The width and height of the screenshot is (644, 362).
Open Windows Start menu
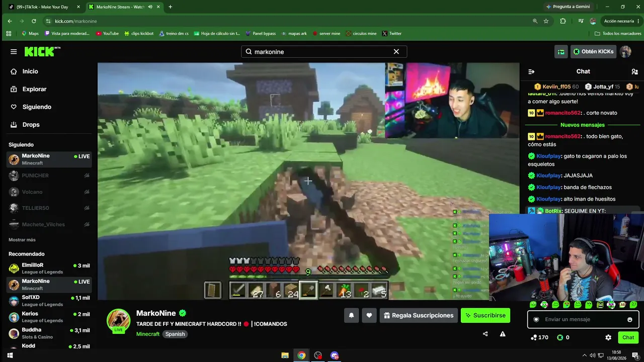[10, 355]
